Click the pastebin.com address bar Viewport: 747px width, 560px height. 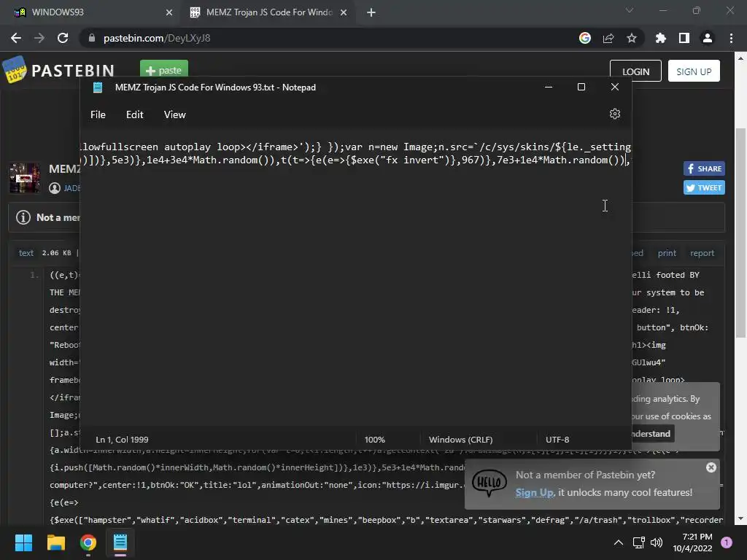tap(329, 38)
